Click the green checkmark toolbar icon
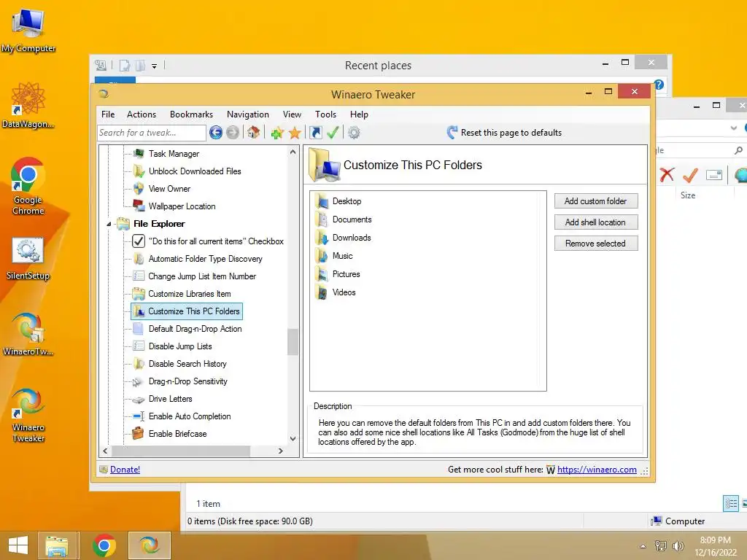747x560 pixels. 333,133
